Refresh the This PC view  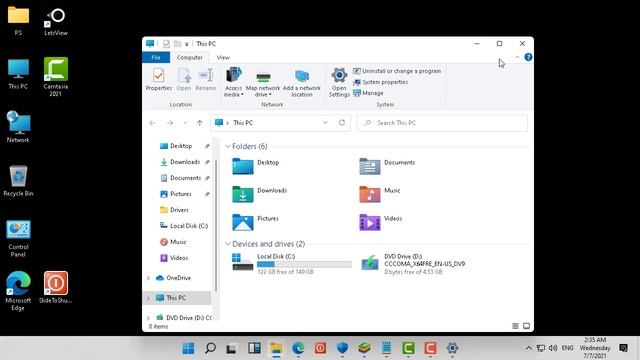(342, 123)
